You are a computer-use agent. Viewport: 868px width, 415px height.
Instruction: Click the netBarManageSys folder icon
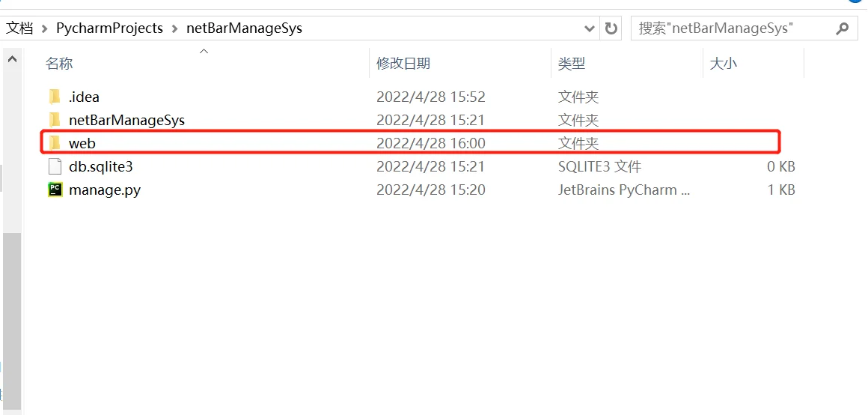(x=54, y=120)
